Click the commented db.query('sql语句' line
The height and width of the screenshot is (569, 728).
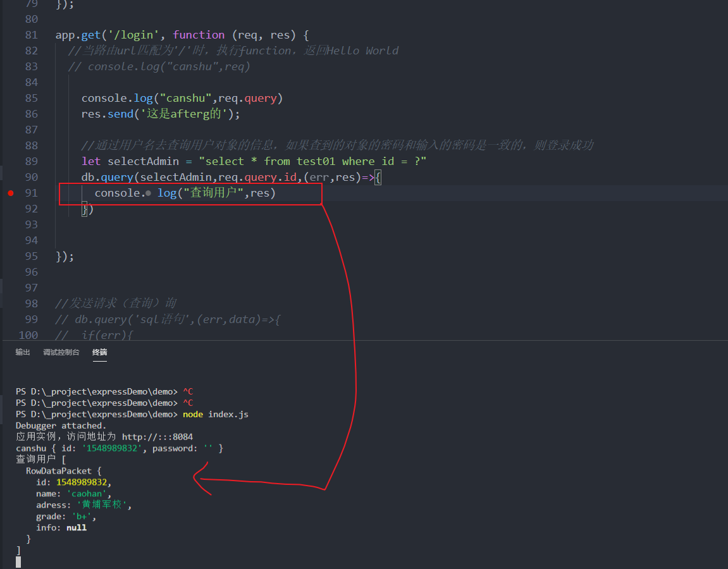click(168, 319)
